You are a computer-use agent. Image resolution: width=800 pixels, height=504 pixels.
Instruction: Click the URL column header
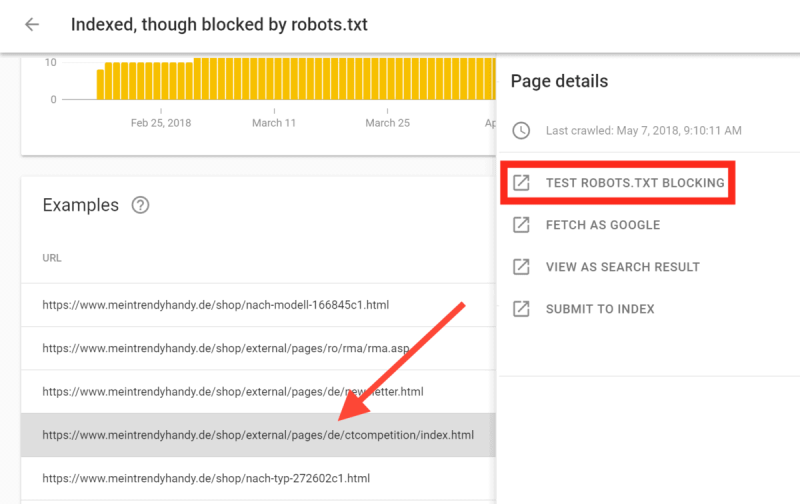pos(52,257)
